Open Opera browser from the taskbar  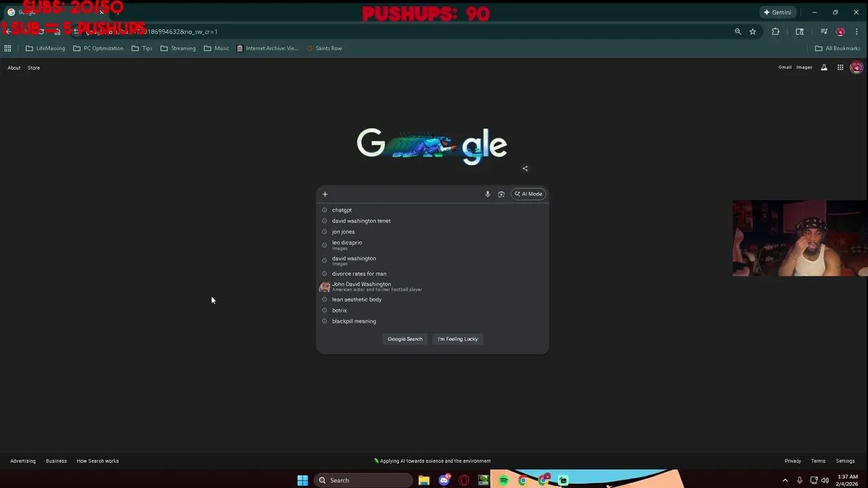pyautogui.click(x=464, y=481)
